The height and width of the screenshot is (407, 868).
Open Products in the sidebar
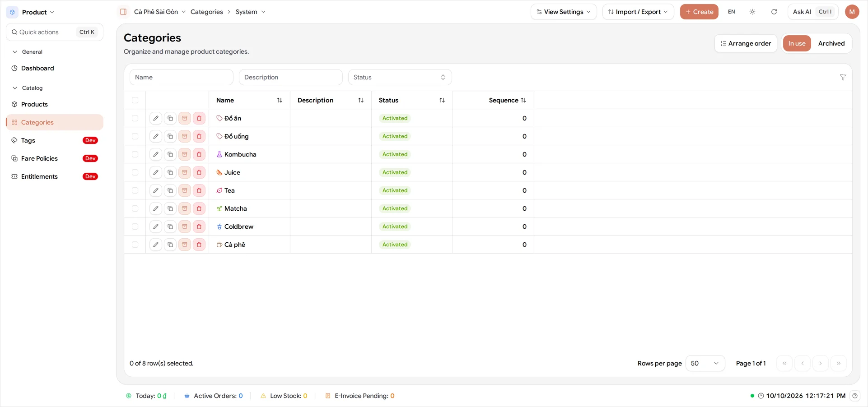pos(55,104)
